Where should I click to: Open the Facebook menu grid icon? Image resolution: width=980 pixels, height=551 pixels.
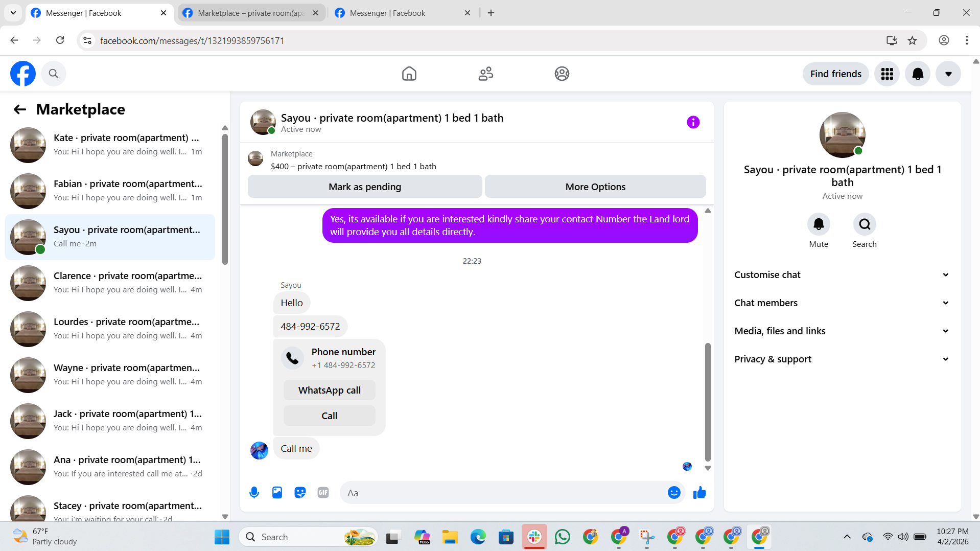887,74
